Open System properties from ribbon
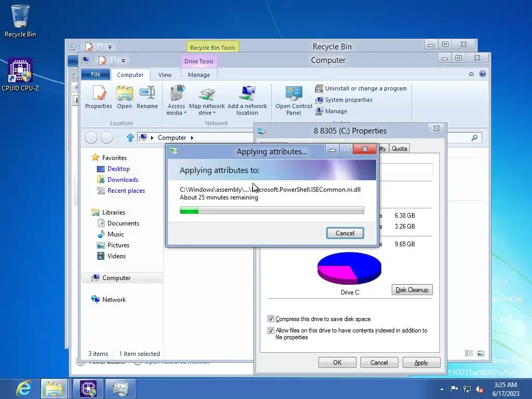 tap(344, 100)
